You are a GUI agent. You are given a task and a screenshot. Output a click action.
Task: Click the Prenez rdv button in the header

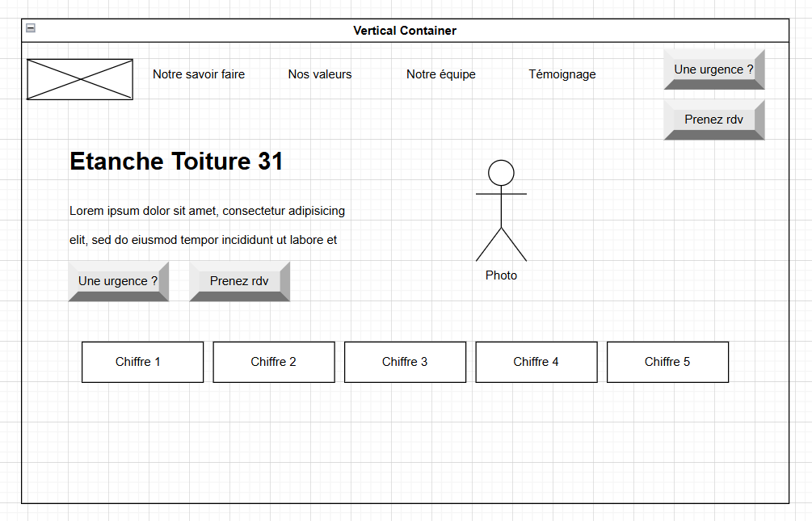point(713,120)
